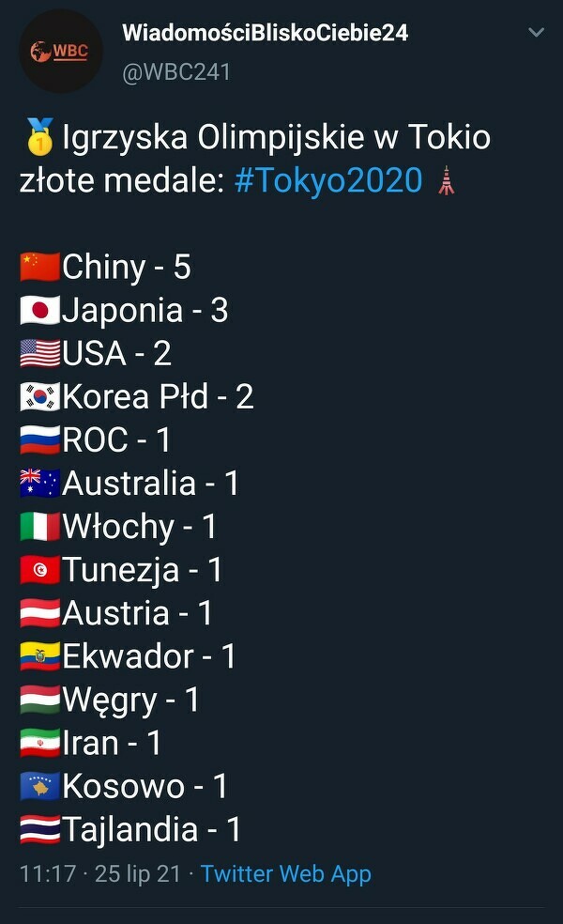The height and width of the screenshot is (924, 563).
Task: Click the @WBC241 handle
Action: click(x=176, y=72)
